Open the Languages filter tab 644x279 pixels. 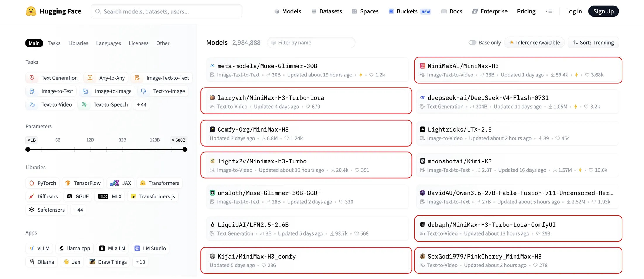point(108,43)
